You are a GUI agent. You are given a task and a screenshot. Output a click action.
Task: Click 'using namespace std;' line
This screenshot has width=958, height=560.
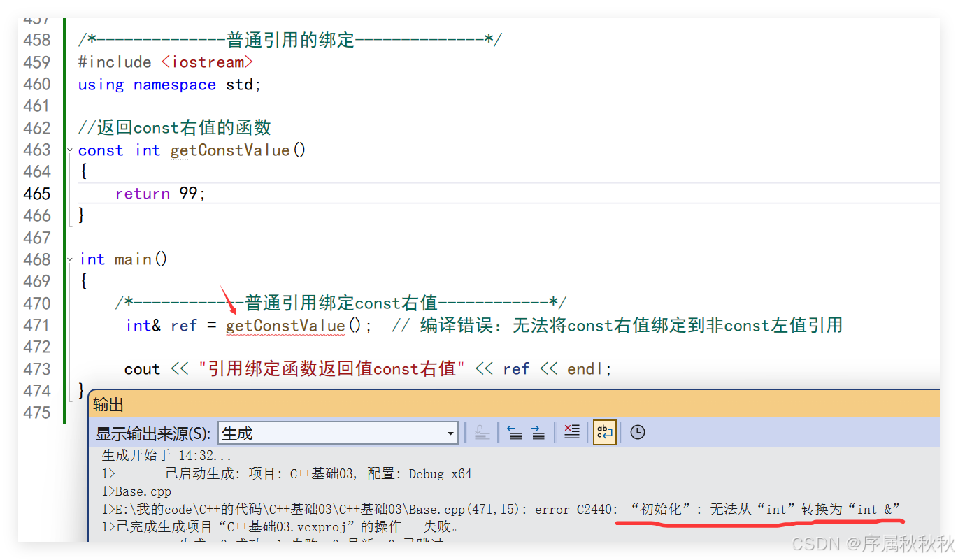pyautogui.click(x=169, y=85)
